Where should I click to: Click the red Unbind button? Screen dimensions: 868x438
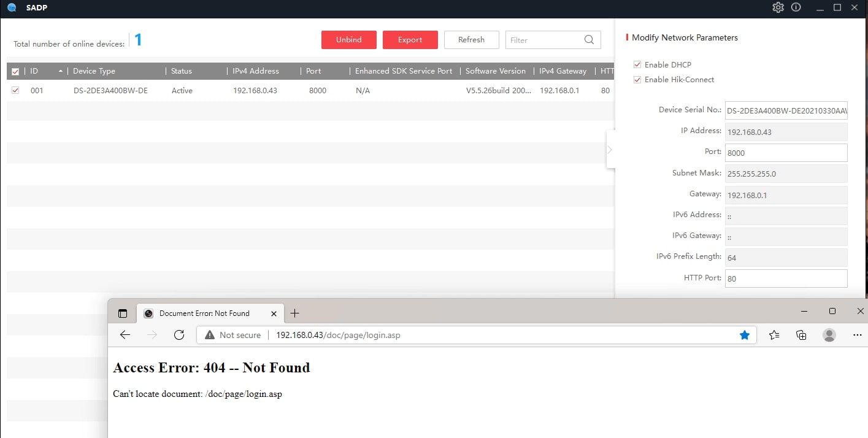pos(348,40)
